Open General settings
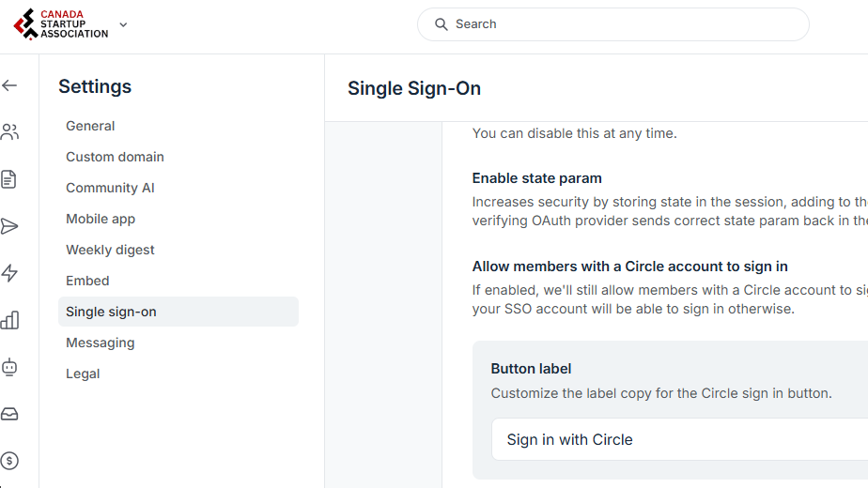This screenshot has height=488, width=868. pyautogui.click(x=90, y=126)
